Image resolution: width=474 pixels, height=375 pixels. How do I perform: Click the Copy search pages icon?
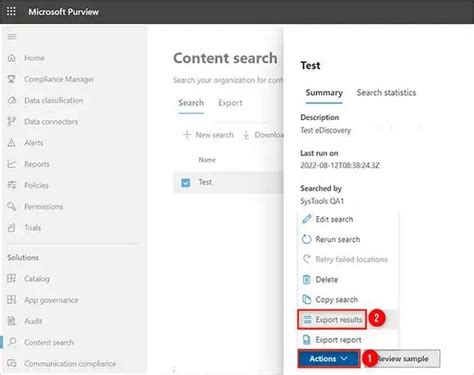pos(306,299)
